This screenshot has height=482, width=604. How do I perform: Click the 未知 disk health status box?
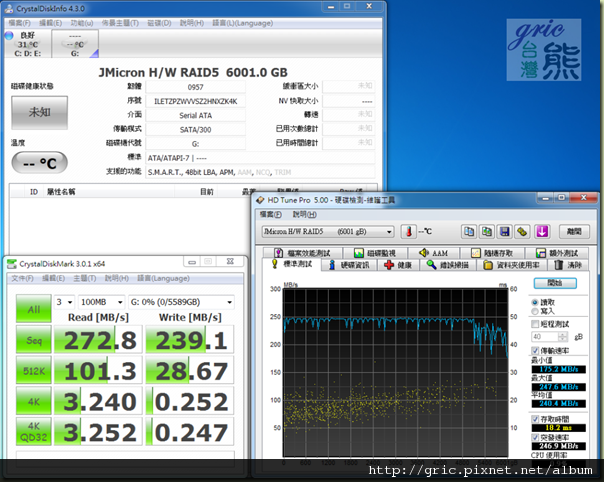coord(40,113)
